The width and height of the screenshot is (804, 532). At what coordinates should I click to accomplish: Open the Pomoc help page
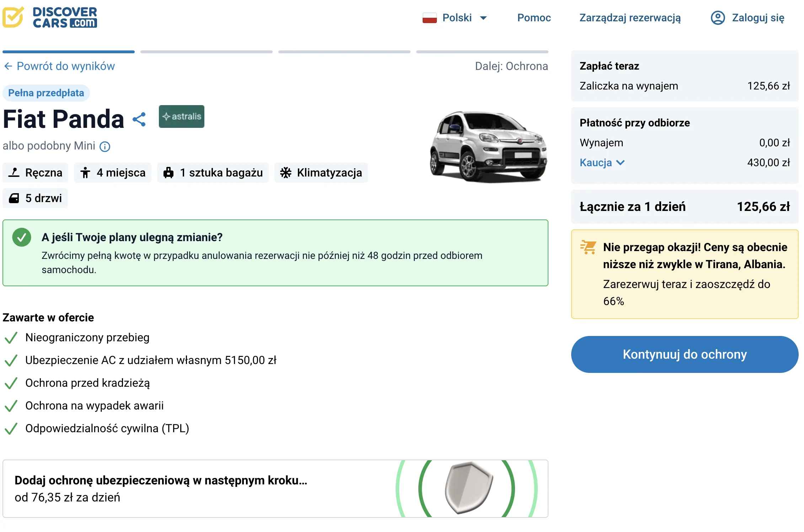pos(534,18)
